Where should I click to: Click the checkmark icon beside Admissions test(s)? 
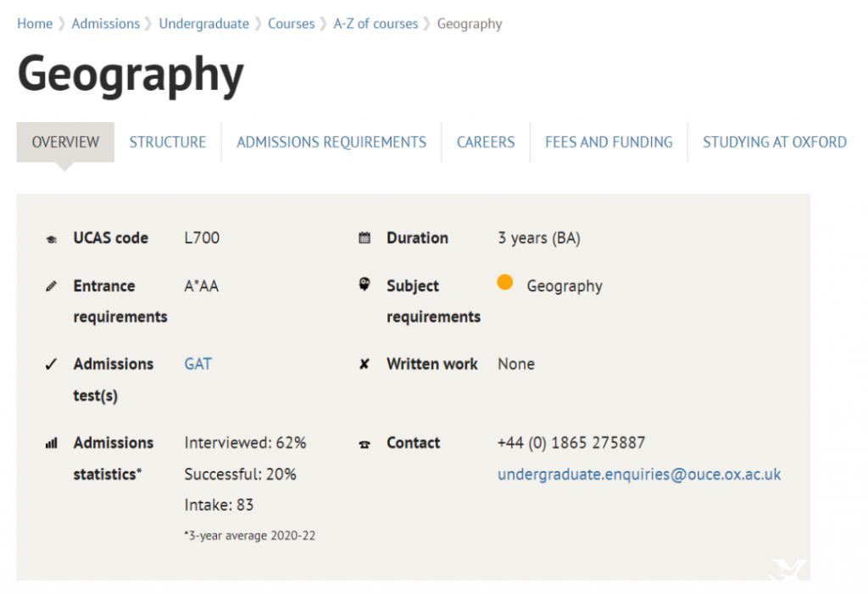click(x=51, y=364)
